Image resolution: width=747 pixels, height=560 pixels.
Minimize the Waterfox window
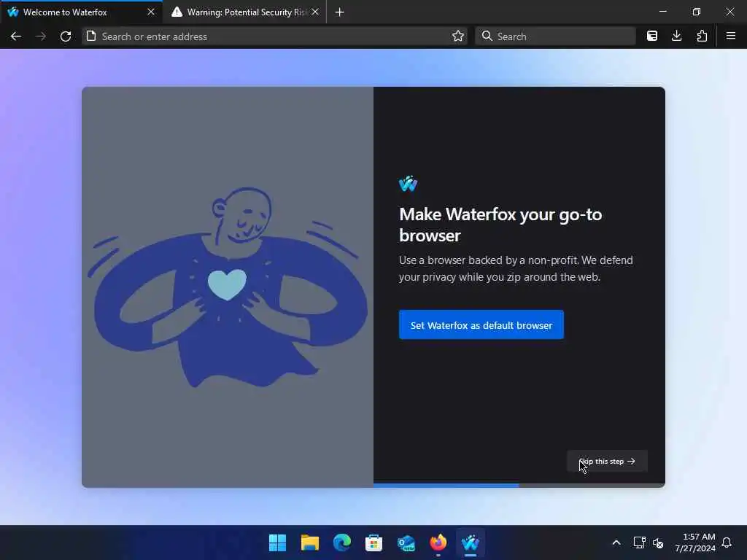click(662, 12)
